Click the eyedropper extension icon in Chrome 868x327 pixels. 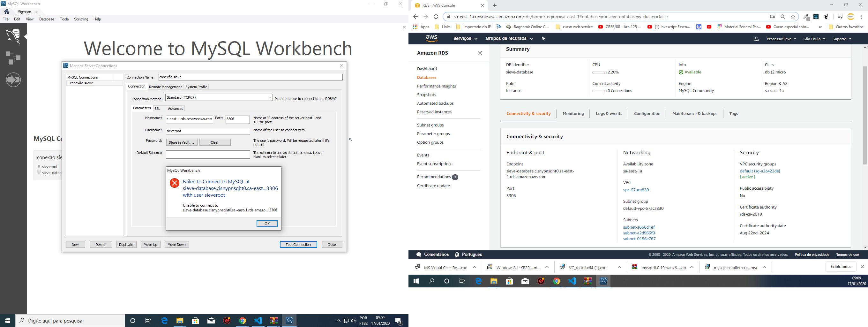[x=806, y=17]
